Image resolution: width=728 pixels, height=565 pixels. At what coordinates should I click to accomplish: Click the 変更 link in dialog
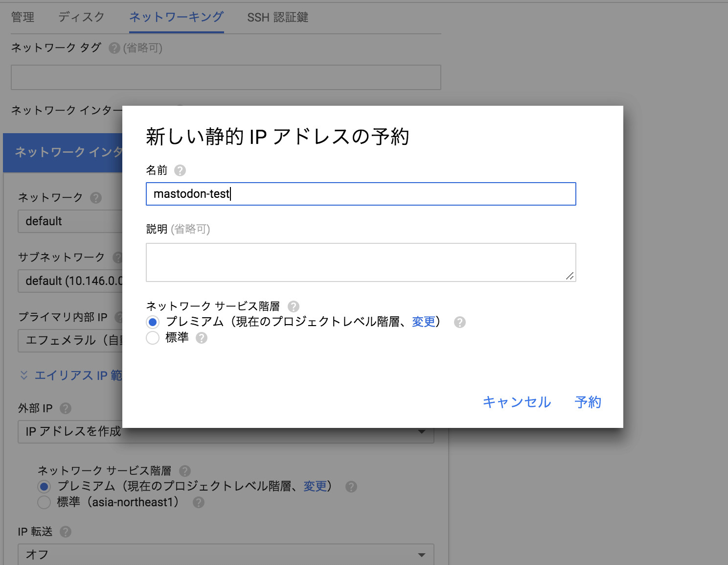tap(423, 322)
